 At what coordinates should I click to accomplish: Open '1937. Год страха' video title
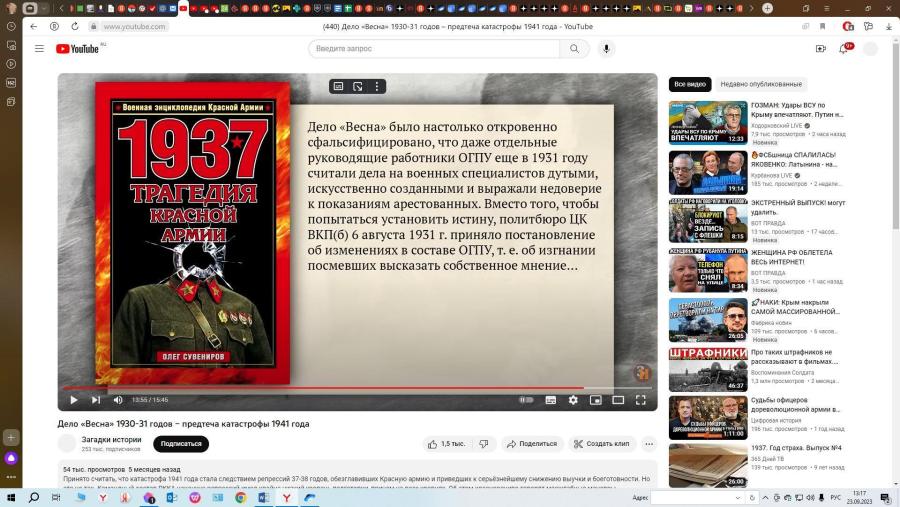click(x=796, y=448)
